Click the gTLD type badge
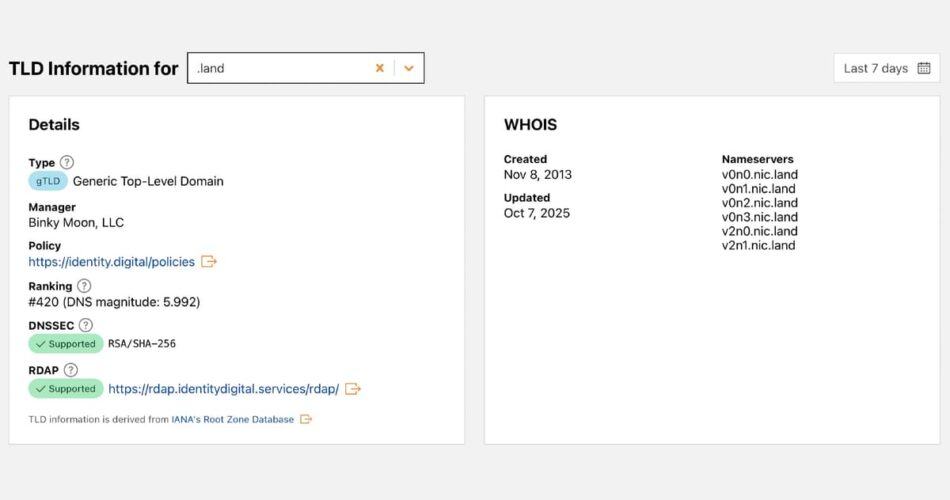950x500 pixels. coord(48,181)
